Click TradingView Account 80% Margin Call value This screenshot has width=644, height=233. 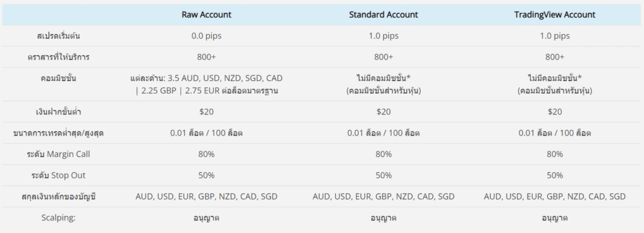click(555, 154)
